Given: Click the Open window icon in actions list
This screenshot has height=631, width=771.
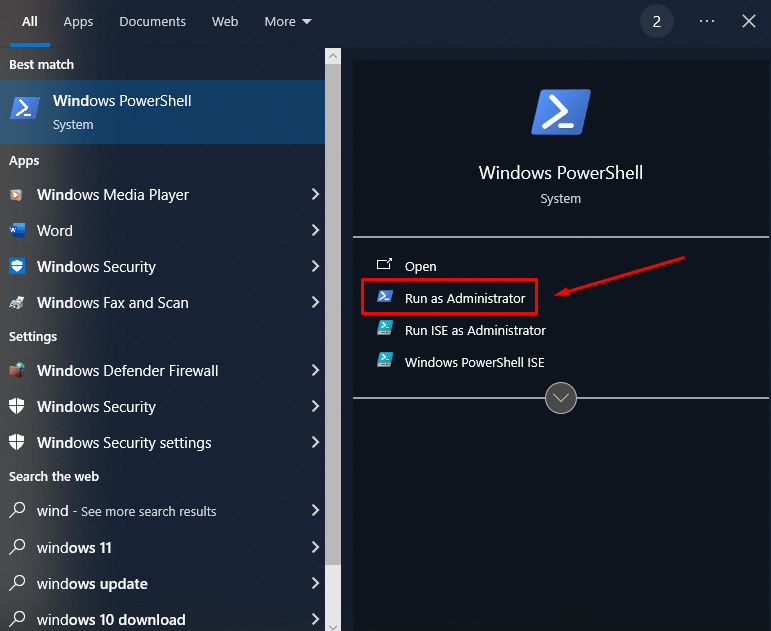Looking at the screenshot, I should pyautogui.click(x=384, y=265).
